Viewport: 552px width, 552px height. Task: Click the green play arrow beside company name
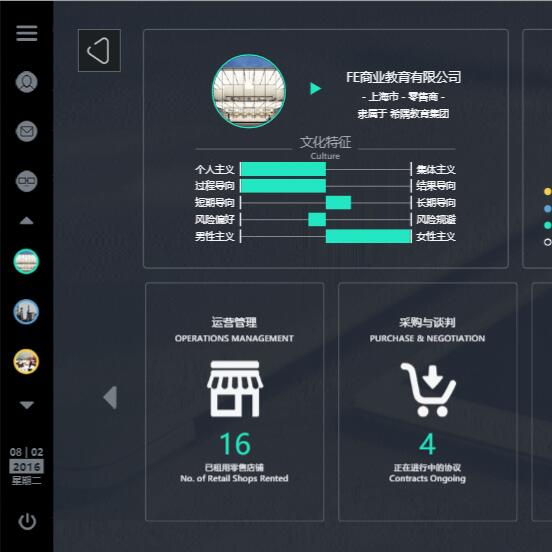(x=315, y=88)
